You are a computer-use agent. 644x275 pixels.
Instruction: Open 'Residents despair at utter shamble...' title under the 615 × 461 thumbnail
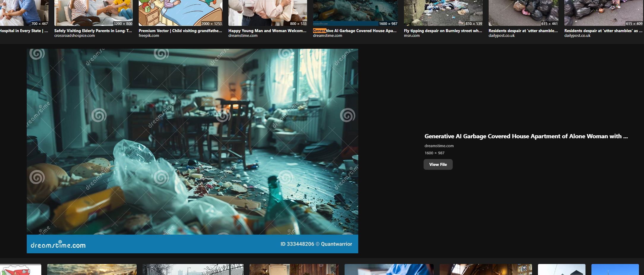pos(523,31)
